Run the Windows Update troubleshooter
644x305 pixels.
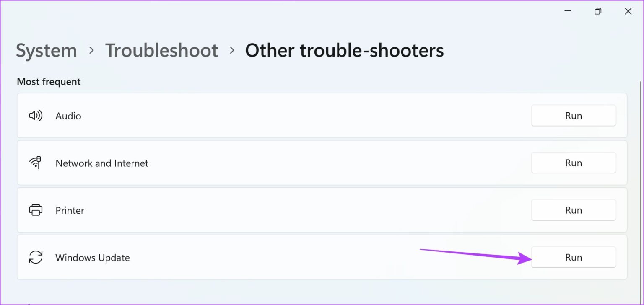click(573, 257)
